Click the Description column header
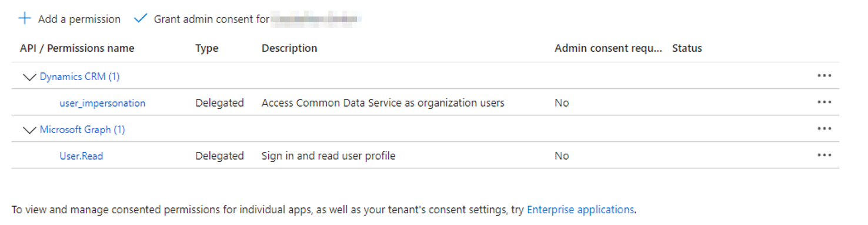This screenshot has width=868, height=225. point(289,48)
